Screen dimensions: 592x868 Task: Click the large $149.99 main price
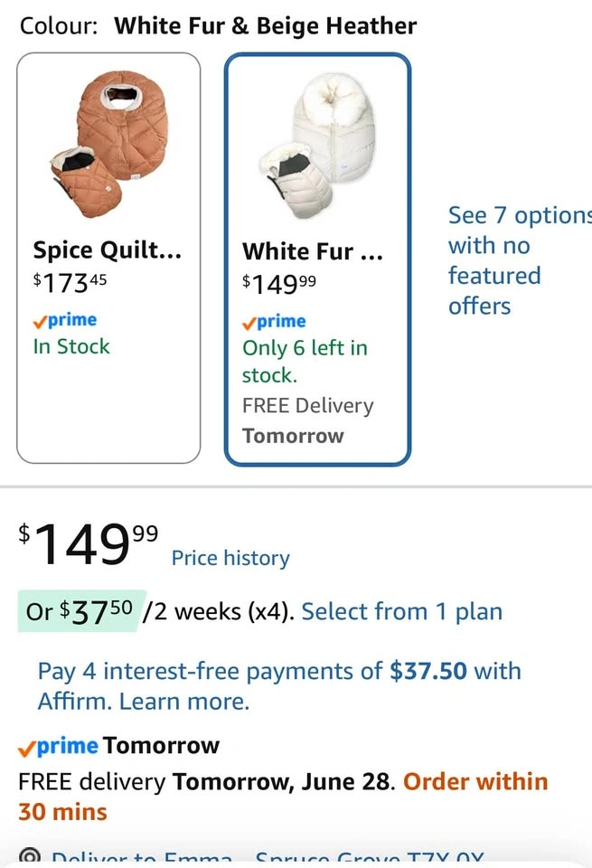coord(89,544)
